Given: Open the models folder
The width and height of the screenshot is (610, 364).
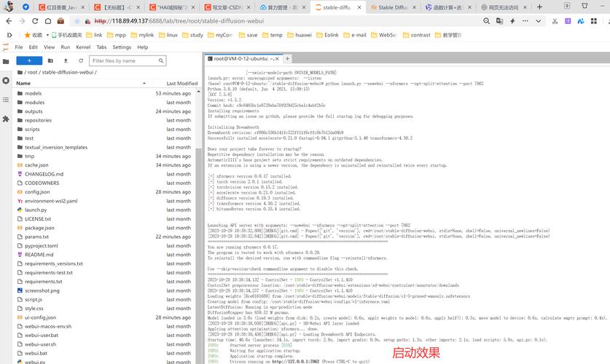Looking at the screenshot, I should [33, 93].
